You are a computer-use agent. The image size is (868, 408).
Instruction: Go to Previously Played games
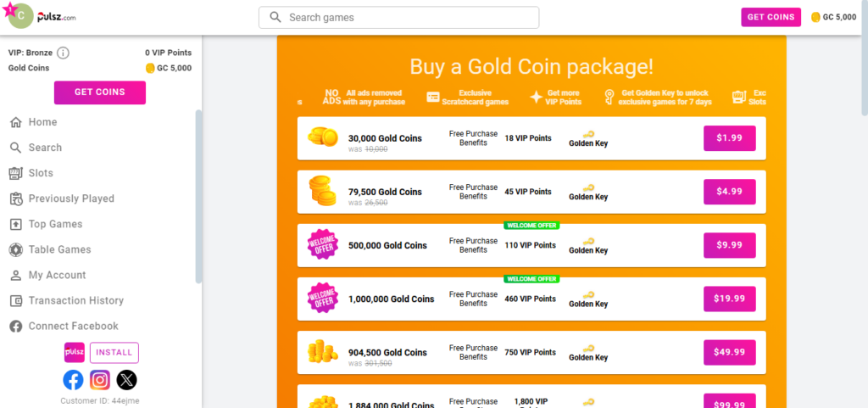coord(71,198)
